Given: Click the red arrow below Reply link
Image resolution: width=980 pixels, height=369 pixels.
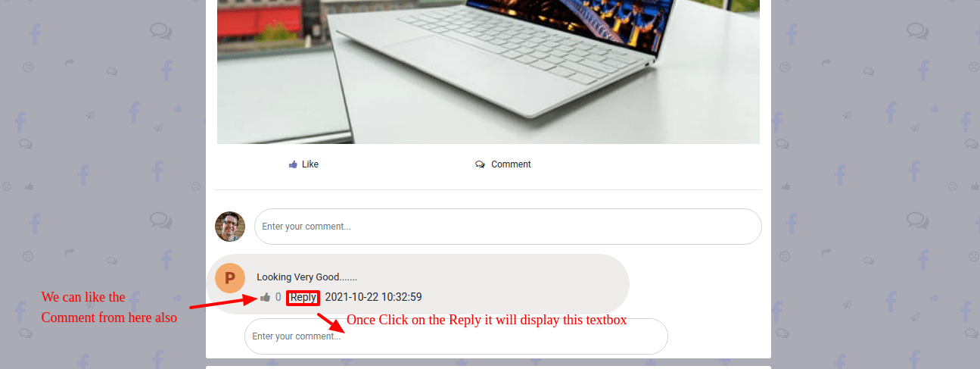Looking at the screenshot, I should pos(331,321).
